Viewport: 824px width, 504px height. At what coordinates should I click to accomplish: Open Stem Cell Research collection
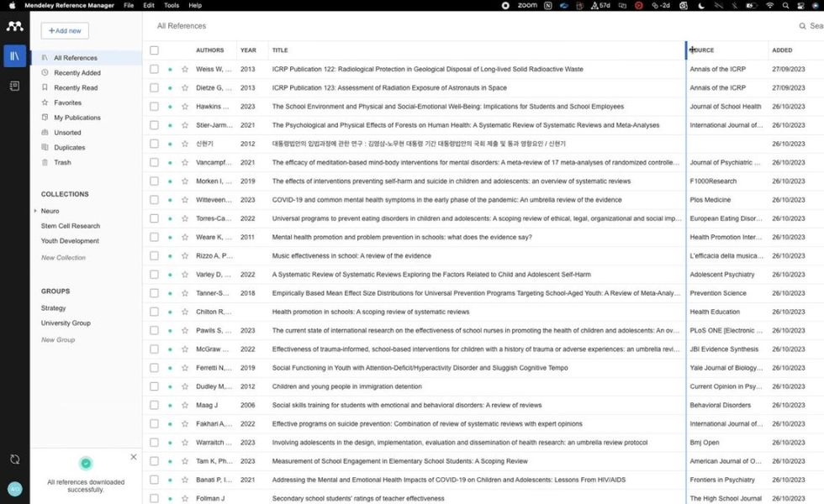[71, 226]
